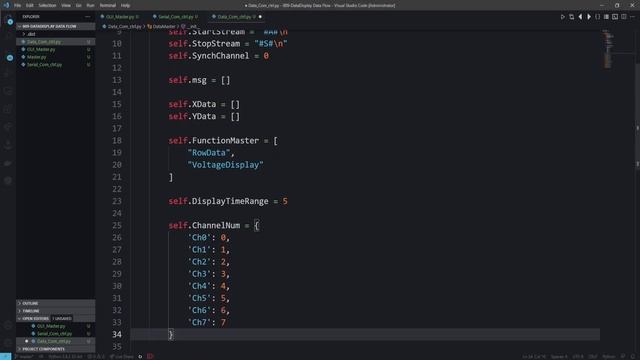Click Data_Com_ctrl.py breadcrumb

click(124, 27)
